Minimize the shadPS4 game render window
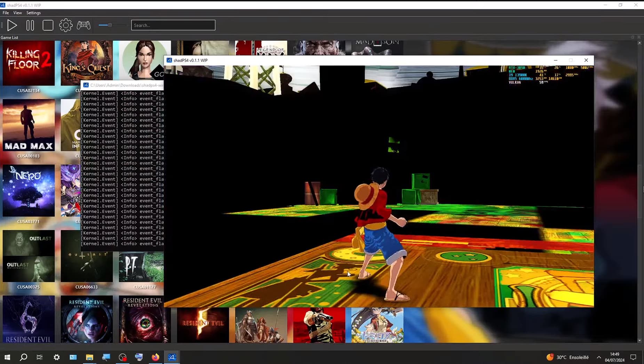The width and height of the screenshot is (644, 364). click(556, 60)
